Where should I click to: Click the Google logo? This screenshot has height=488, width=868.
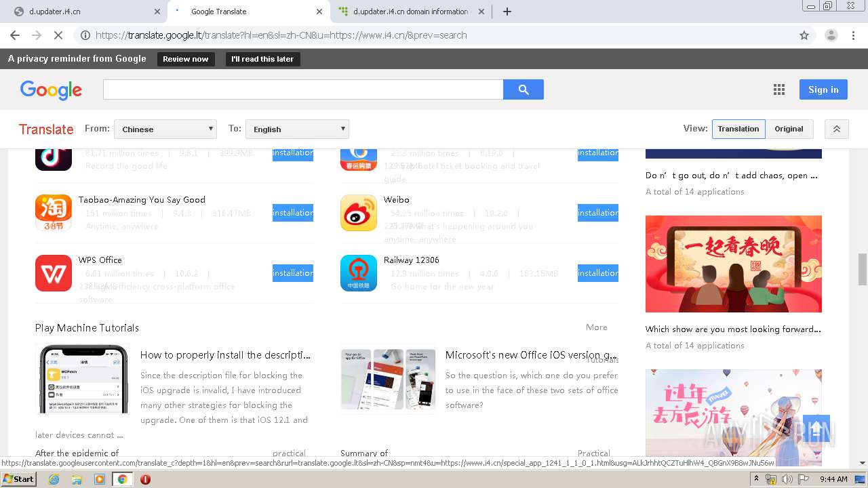(51, 89)
